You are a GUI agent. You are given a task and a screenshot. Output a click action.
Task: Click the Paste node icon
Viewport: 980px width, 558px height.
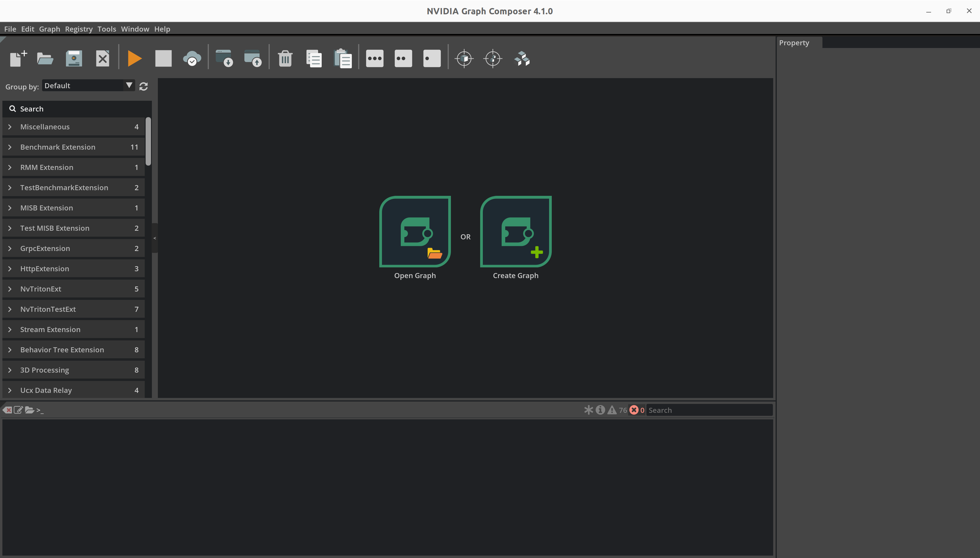[344, 58]
